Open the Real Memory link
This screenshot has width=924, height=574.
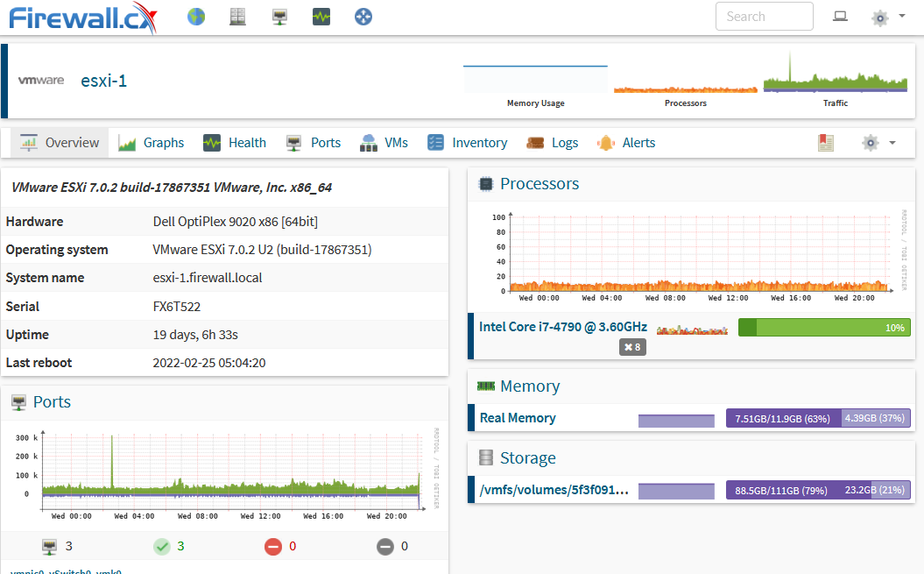pos(518,418)
